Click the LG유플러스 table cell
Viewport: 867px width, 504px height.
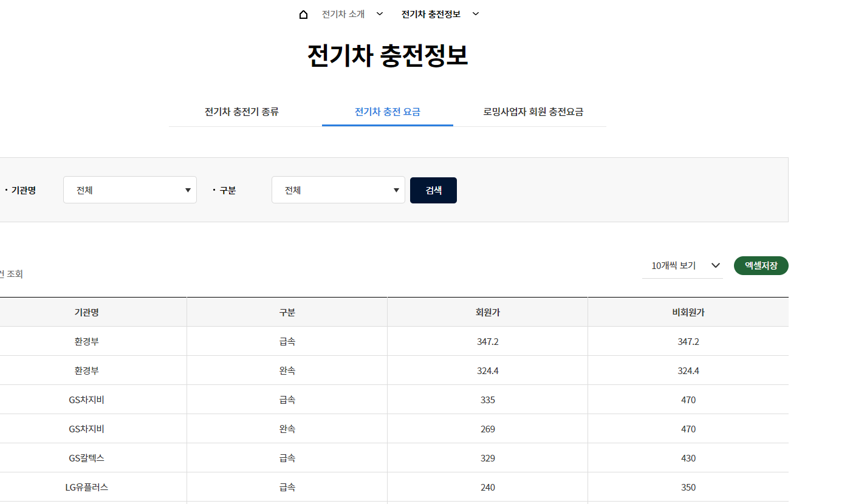86,487
